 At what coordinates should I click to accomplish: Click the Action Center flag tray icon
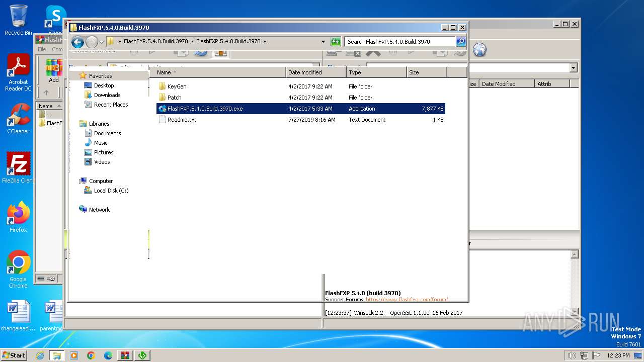click(596, 355)
